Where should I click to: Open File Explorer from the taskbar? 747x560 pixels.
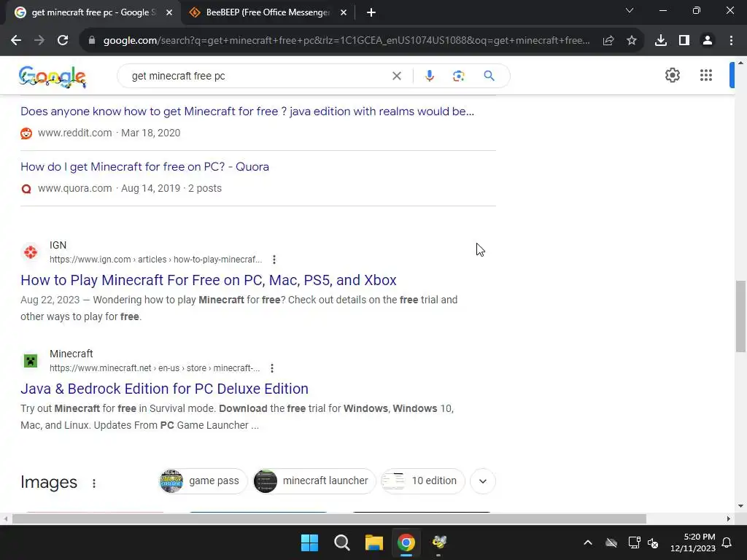[x=374, y=542]
